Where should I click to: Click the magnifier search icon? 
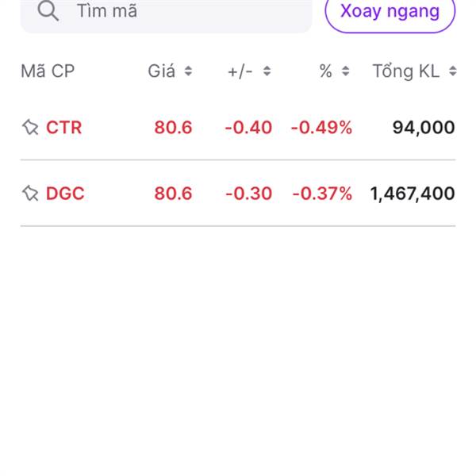[x=48, y=11]
